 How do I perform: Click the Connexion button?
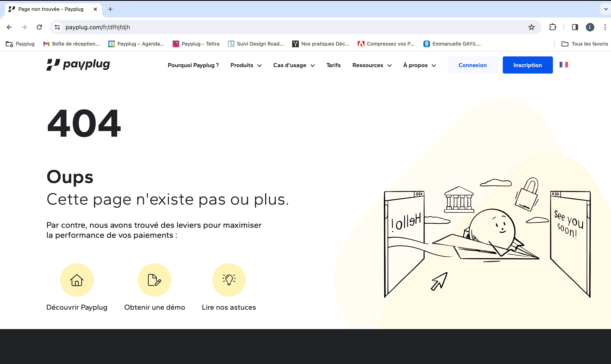pos(473,65)
